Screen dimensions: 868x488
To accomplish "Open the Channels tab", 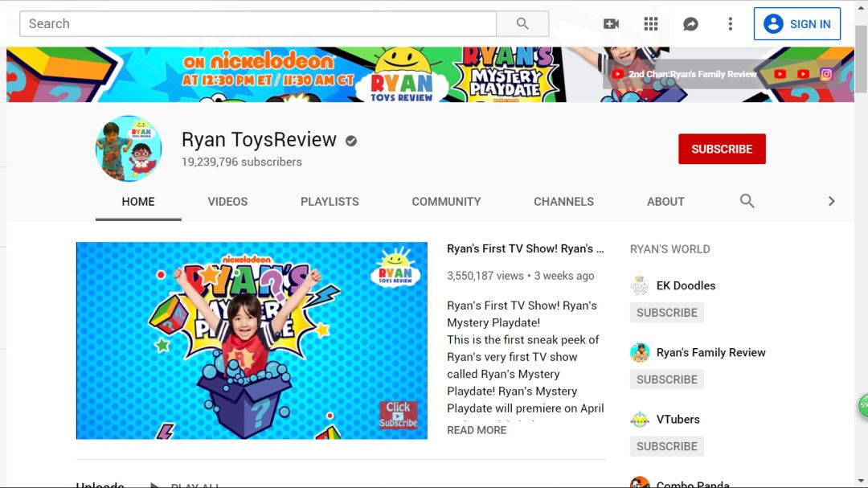I will coord(563,202).
